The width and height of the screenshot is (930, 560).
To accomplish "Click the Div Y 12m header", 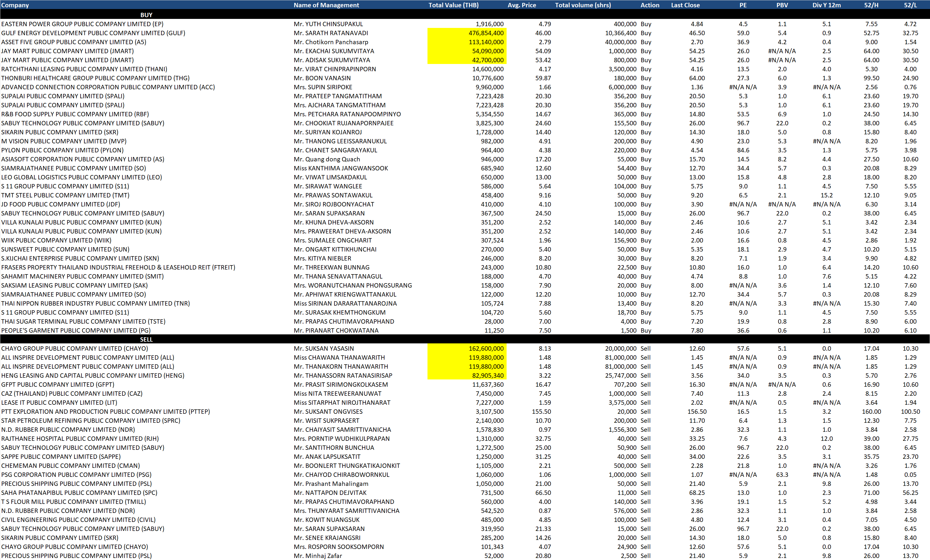I will pos(826,5).
